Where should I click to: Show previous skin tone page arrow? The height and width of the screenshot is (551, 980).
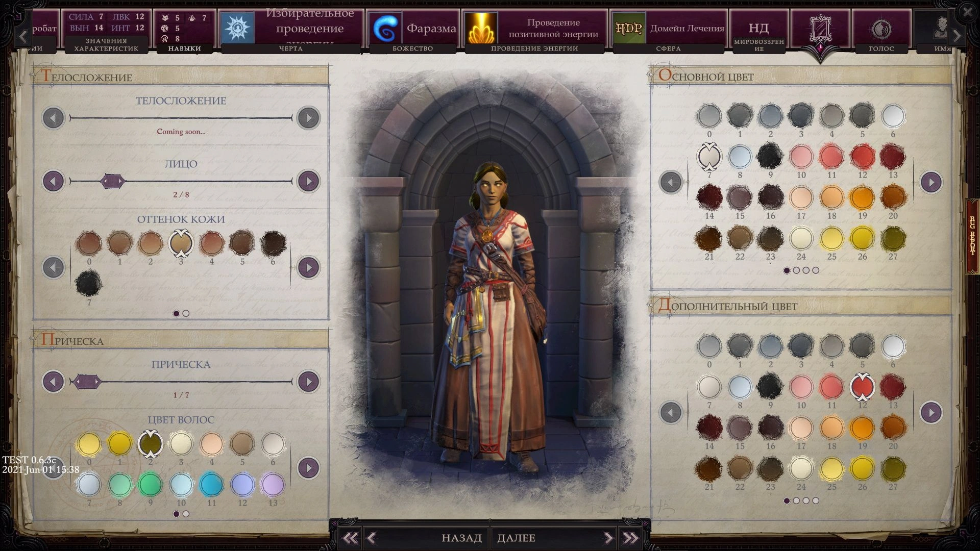tap(54, 267)
